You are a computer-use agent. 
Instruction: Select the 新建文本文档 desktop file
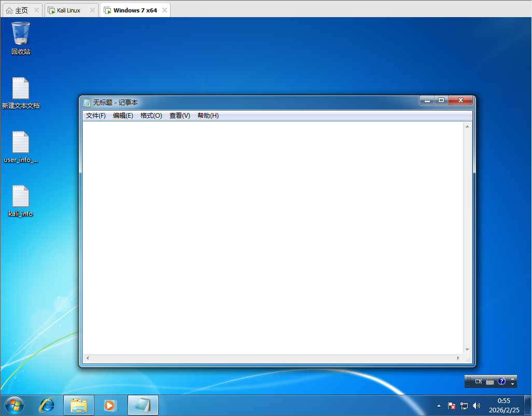click(21, 93)
